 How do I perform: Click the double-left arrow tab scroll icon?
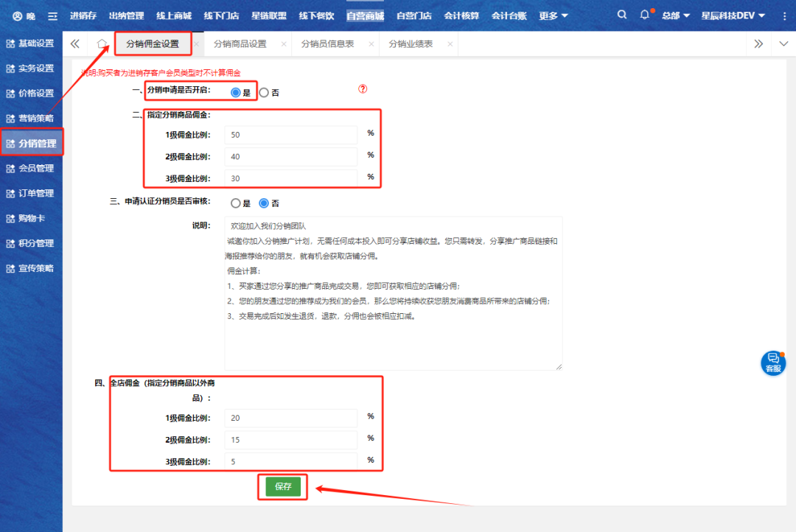[x=75, y=44]
